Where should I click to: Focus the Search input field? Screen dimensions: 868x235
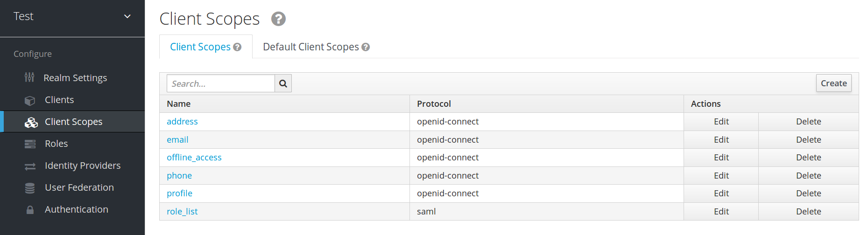tap(220, 83)
